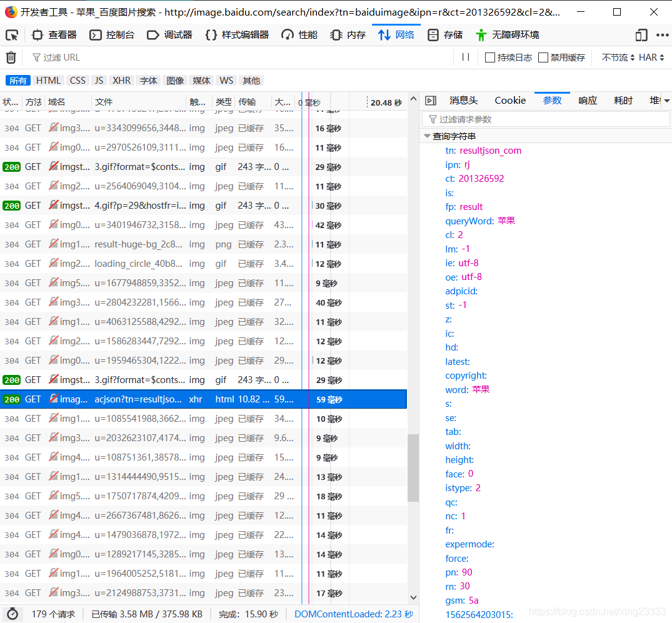Open the 查看器 inspector panel

pos(54,35)
